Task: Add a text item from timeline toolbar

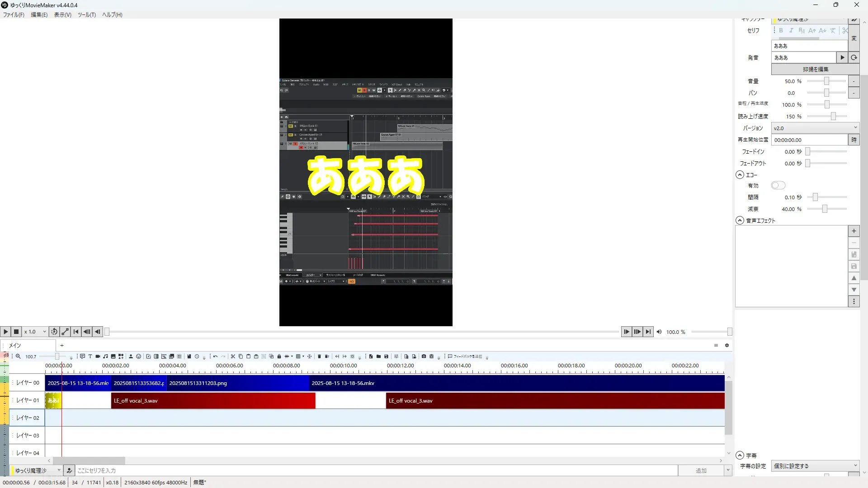Action: 90,357
